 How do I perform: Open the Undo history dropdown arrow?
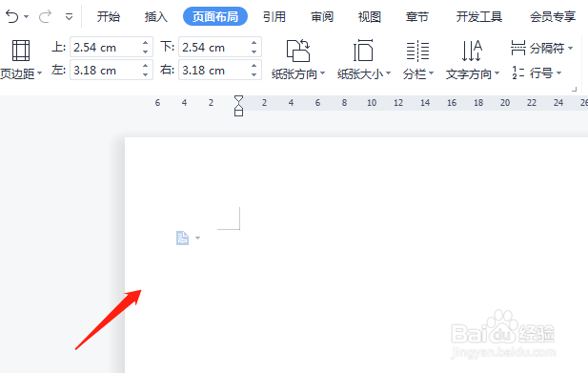26,17
